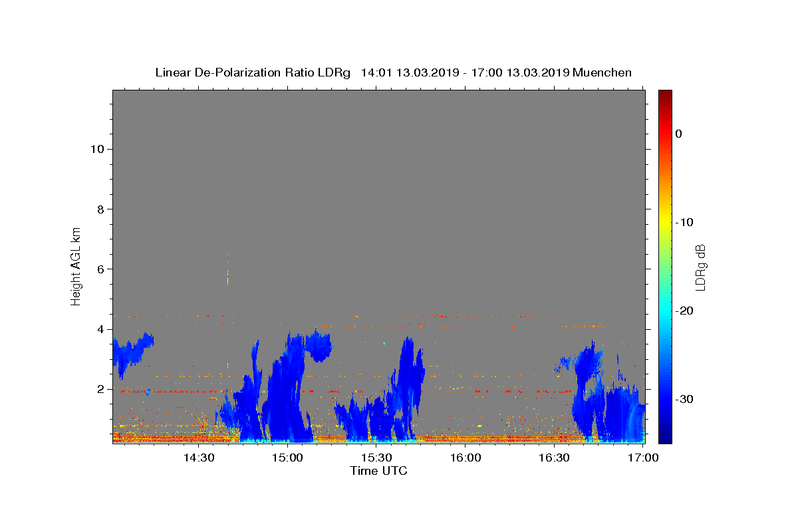Click the colorbar value -30
Screen dimensions: 798x532
click(684, 399)
